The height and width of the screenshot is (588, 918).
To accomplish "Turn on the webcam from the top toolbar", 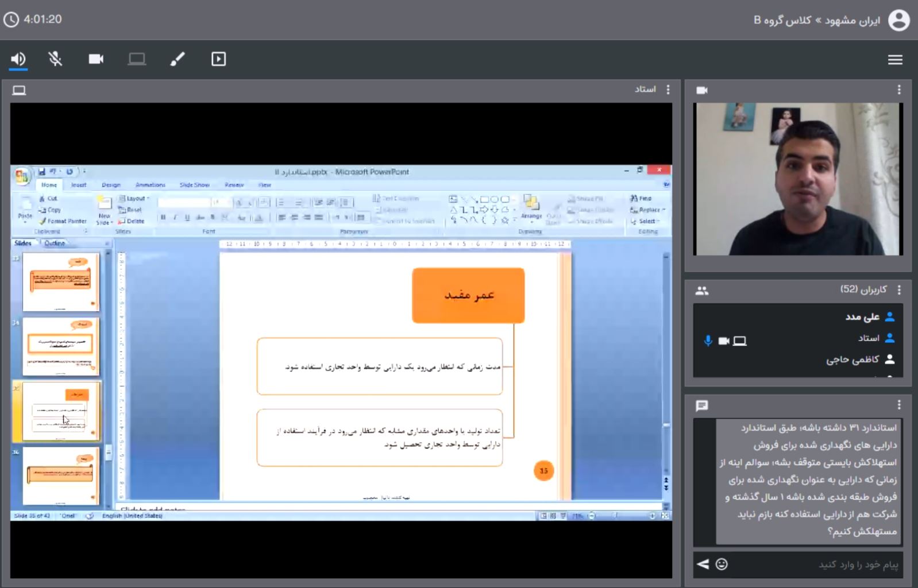I will pos(96,59).
